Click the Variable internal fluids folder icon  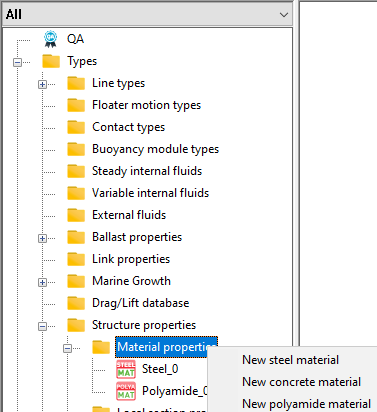(x=76, y=193)
